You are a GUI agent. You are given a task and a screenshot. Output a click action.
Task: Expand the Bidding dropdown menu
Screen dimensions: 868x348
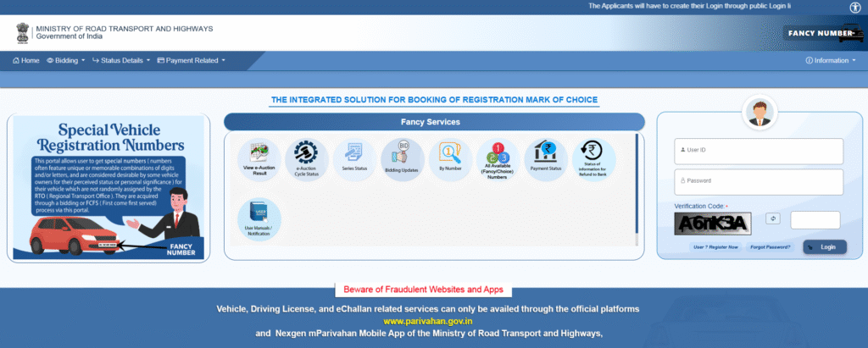65,61
